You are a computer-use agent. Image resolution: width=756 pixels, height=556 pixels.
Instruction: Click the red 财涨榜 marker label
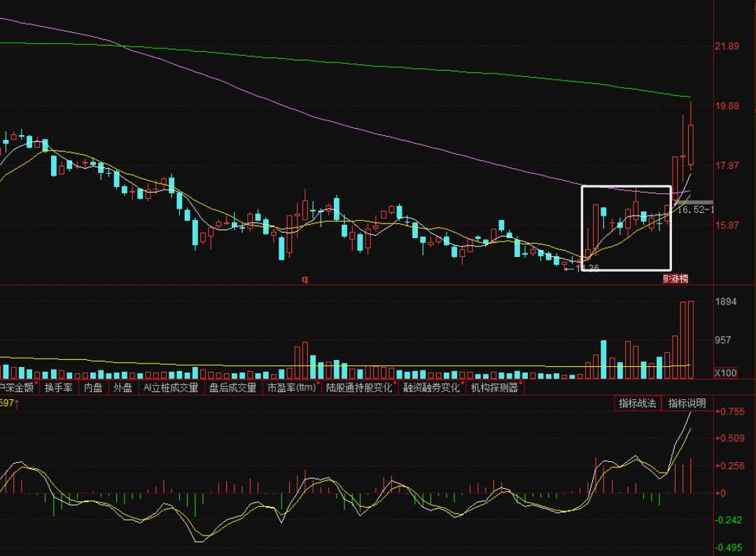[675, 279]
